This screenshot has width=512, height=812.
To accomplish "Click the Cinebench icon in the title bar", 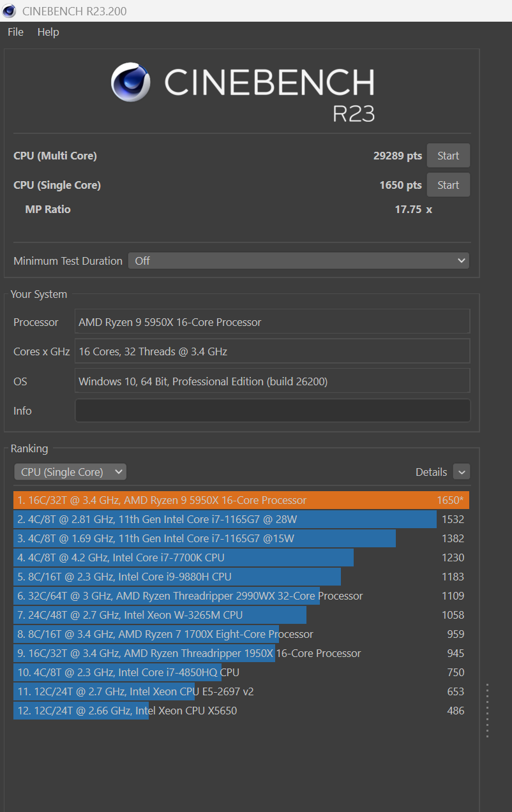I will pyautogui.click(x=9, y=11).
